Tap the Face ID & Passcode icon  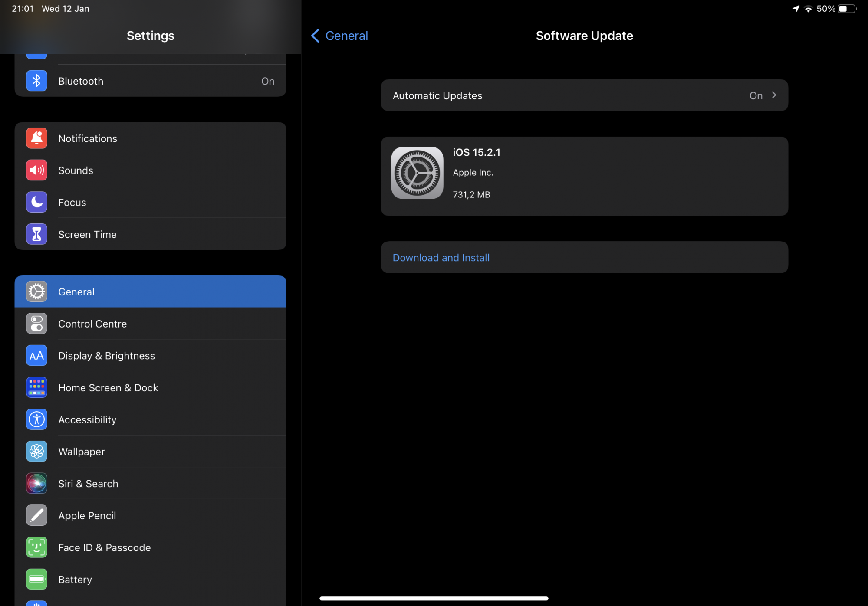click(x=36, y=547)
